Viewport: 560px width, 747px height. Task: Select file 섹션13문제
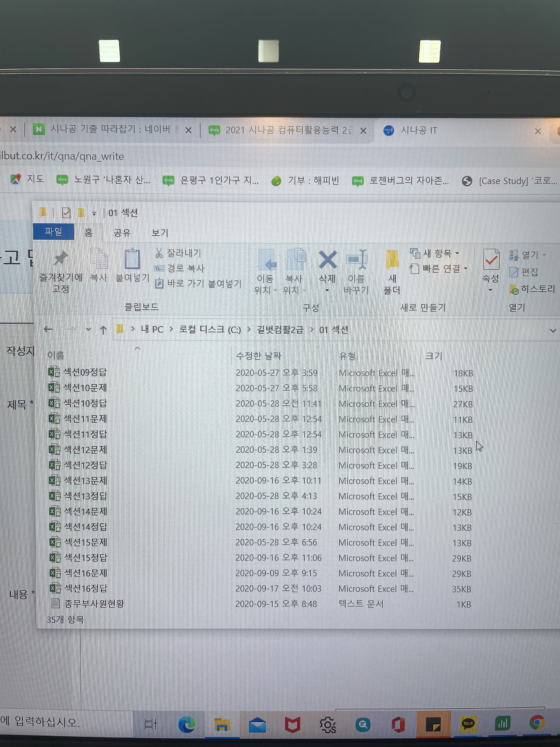pos(78,480)
